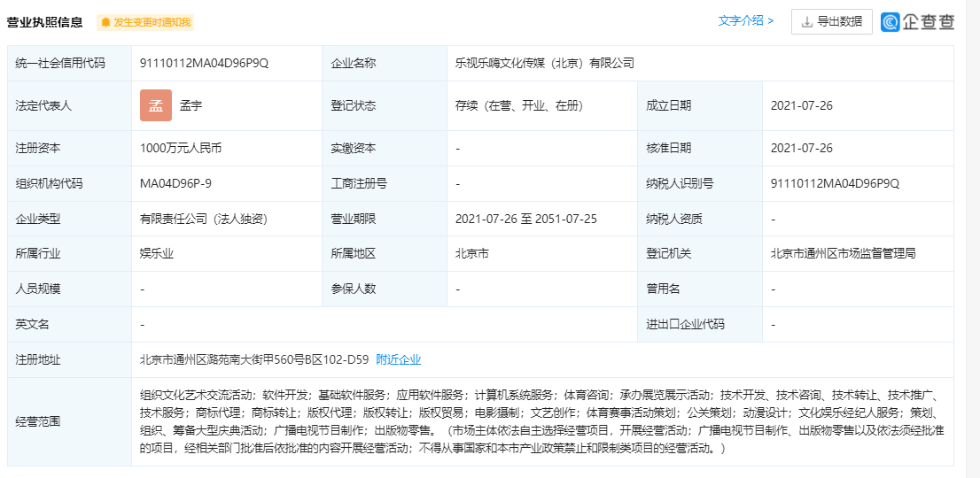The width and height of the screenshot is (980, 478).
Task: Click the 营业执照信息 section heading
Action: click(44, 22)
